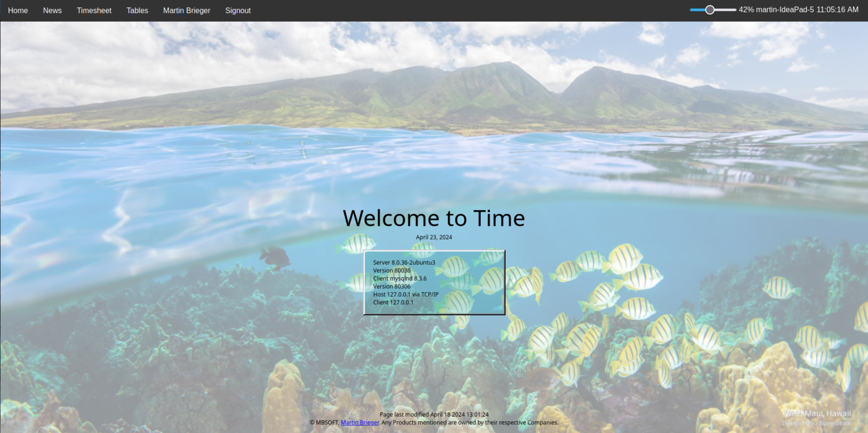Click the 42% slider value text
The width and height of the screenshot is (868, 433).
[x=746, y=10]
